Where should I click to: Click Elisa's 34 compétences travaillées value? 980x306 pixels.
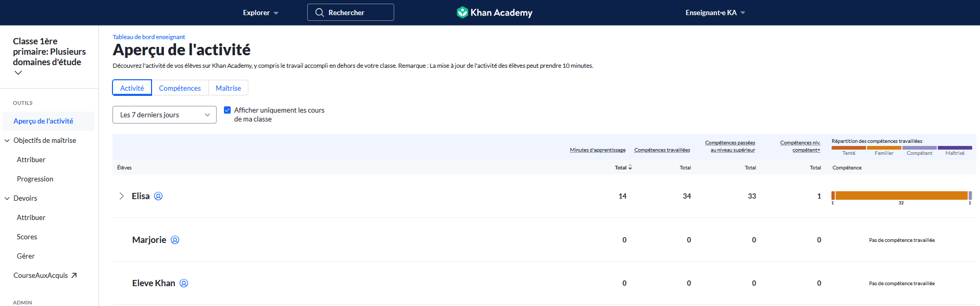point(687,196)
